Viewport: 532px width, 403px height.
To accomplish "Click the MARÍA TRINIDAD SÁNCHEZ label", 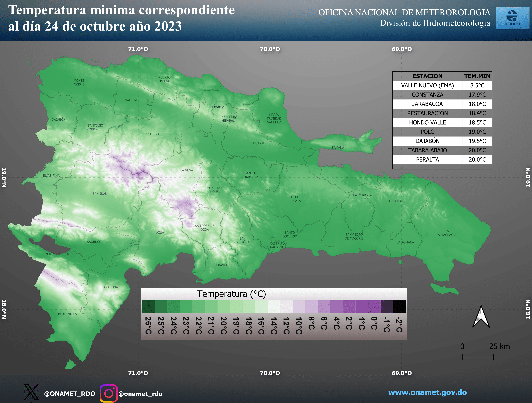I will (x=274, y=118).
